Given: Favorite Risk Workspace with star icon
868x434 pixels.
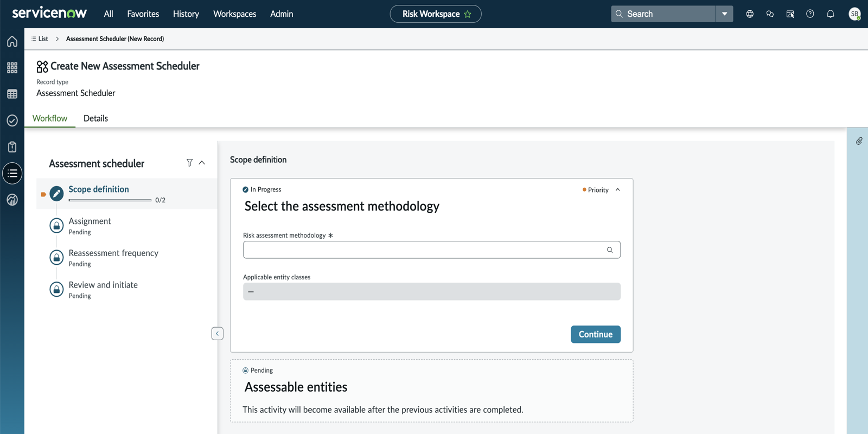Looking at the screenshot, I should pos(468,14).
